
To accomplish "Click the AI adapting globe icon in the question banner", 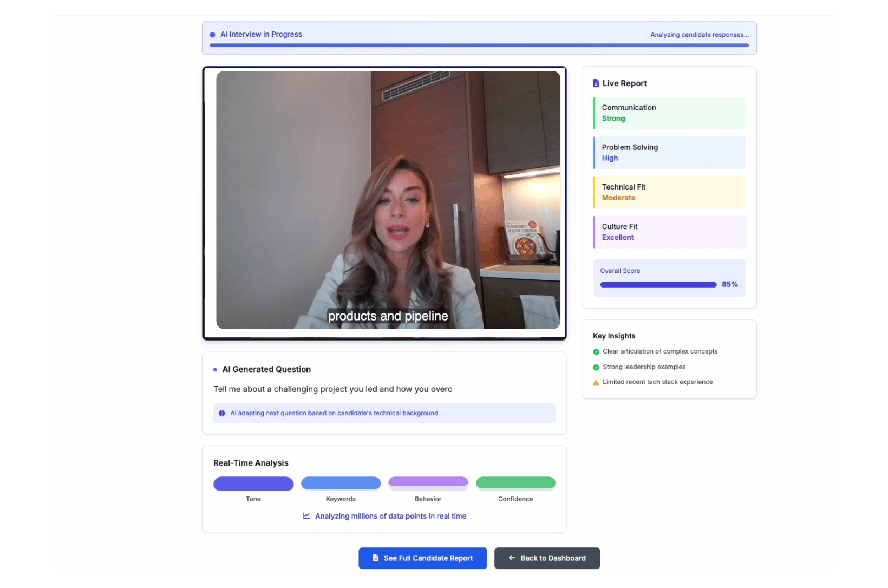I will 222,413.
